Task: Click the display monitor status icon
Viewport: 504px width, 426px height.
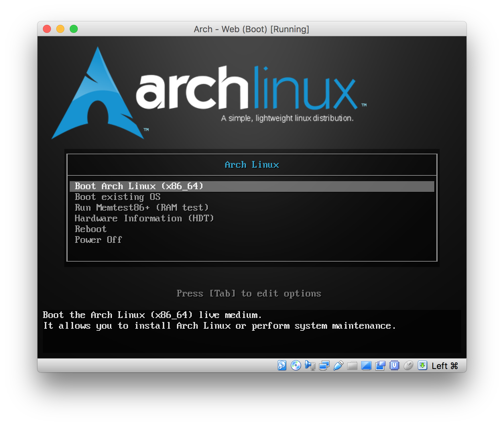Action: tap(366, 365)
